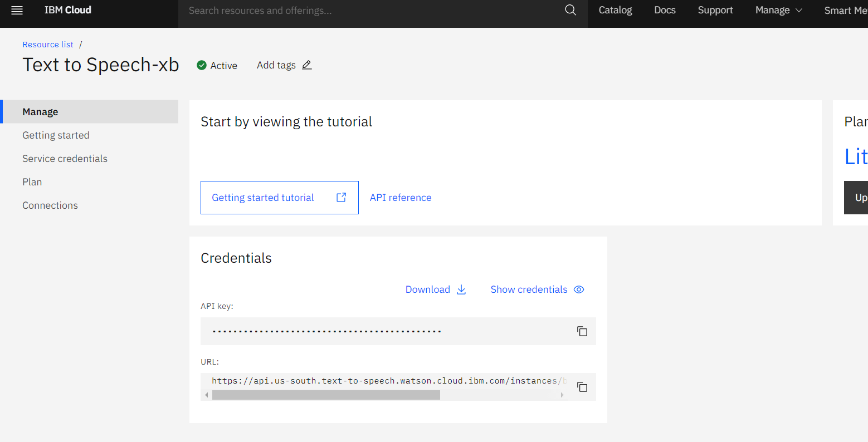Open tutorial via external link icon
This screenshot has width=868, height=442.
pos(340,197)
